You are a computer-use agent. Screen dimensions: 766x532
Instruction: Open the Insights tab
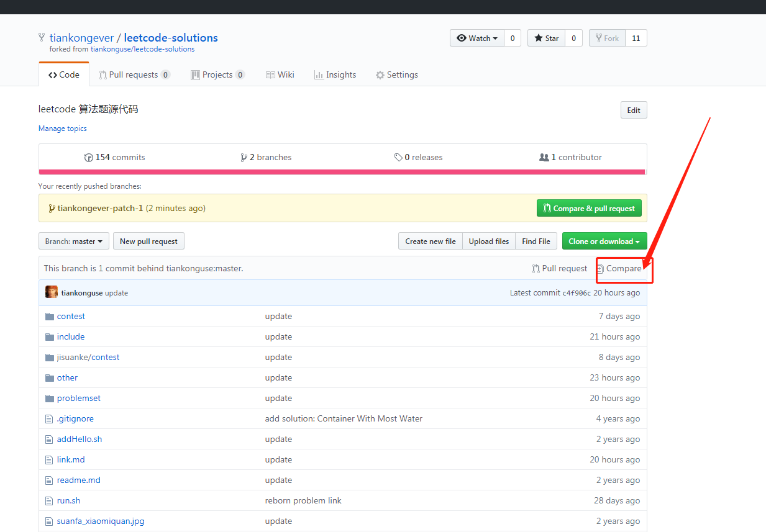(335, 75)
